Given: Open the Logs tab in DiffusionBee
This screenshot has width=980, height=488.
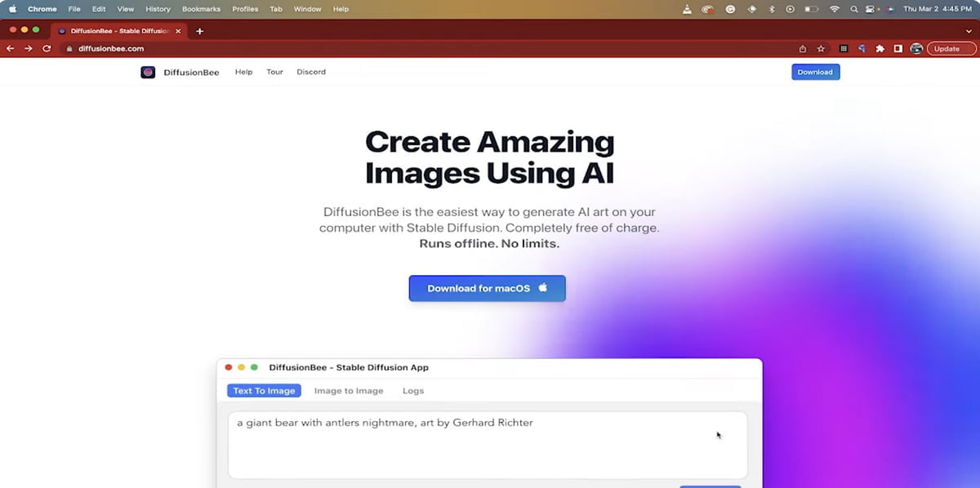Looking at the screenshot, I should (x=413, y=390).
